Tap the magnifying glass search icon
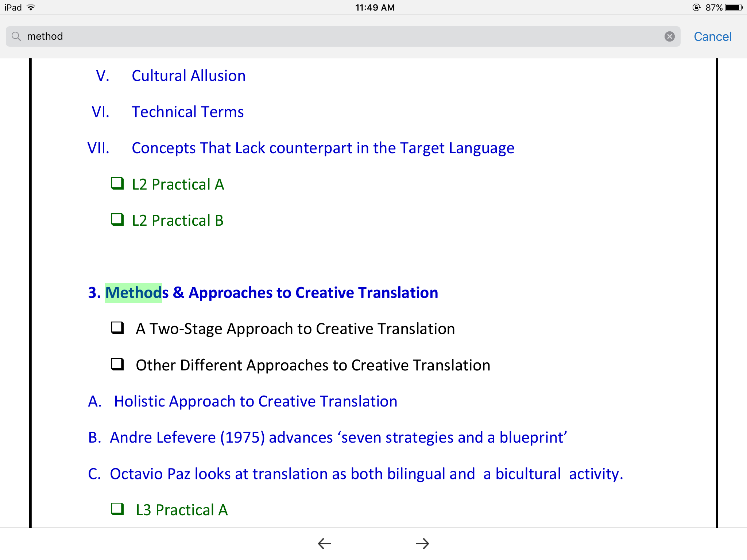 pyautogui.click(x=16, y=36)
